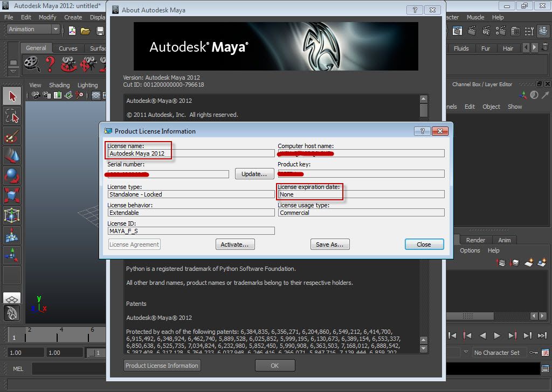Delete shelf item using trash icon

[x=544, y=47]
